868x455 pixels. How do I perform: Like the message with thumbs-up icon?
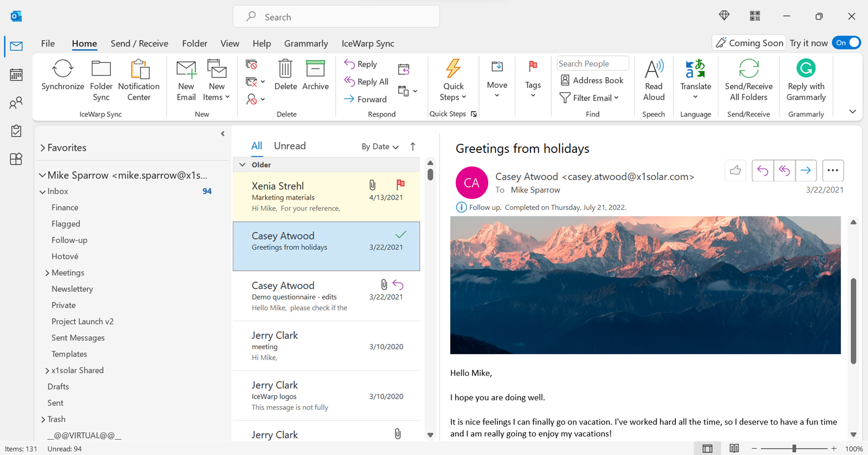click(x=735, y=170)
